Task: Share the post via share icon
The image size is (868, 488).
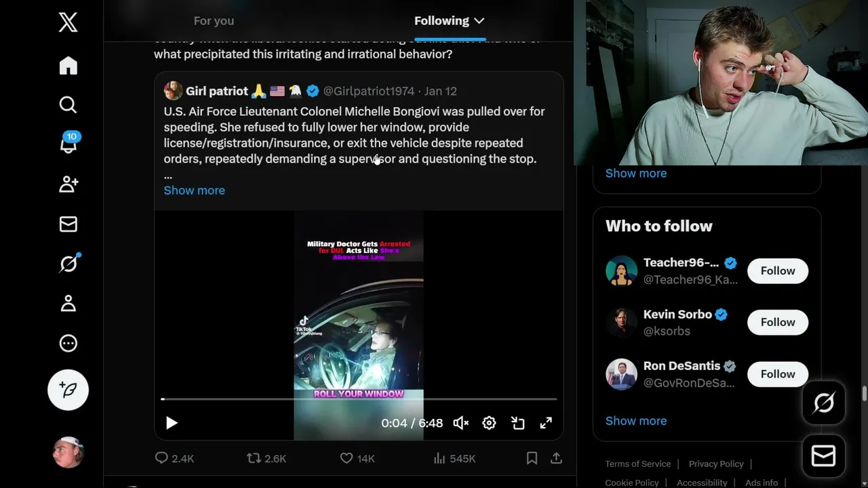Action: tap(556, 458)
